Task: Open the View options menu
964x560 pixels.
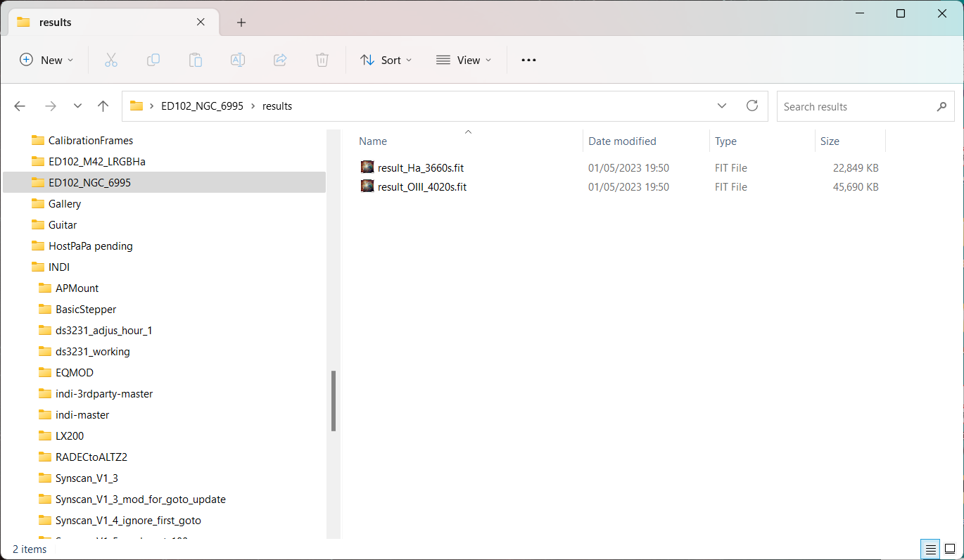Action: coord(464,61)
